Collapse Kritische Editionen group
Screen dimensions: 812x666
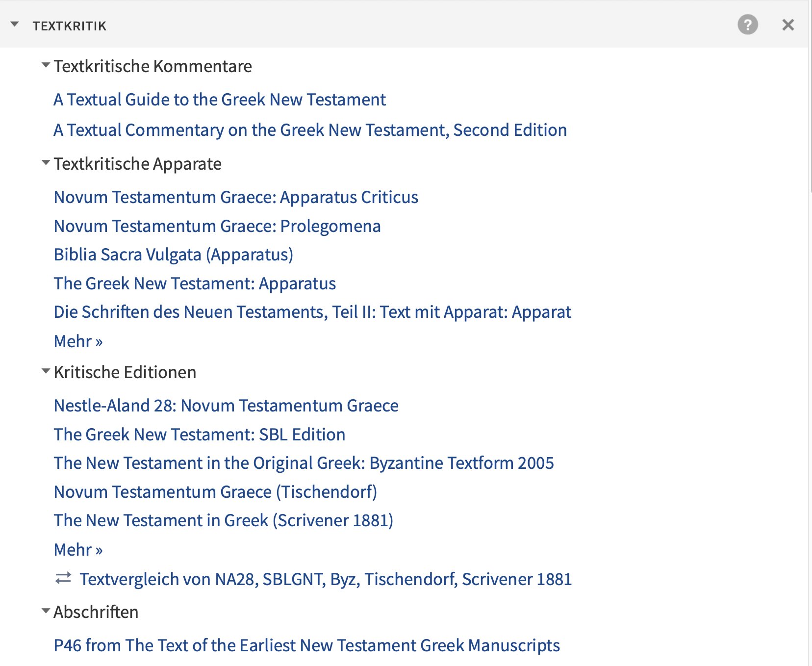[x=46, y=371]
